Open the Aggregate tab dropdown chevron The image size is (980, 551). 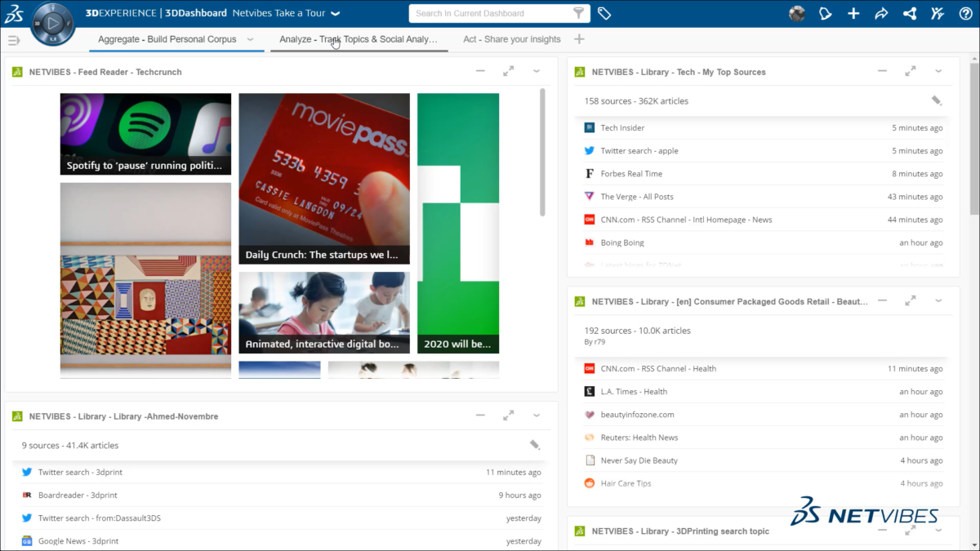[x=250, y=39]
